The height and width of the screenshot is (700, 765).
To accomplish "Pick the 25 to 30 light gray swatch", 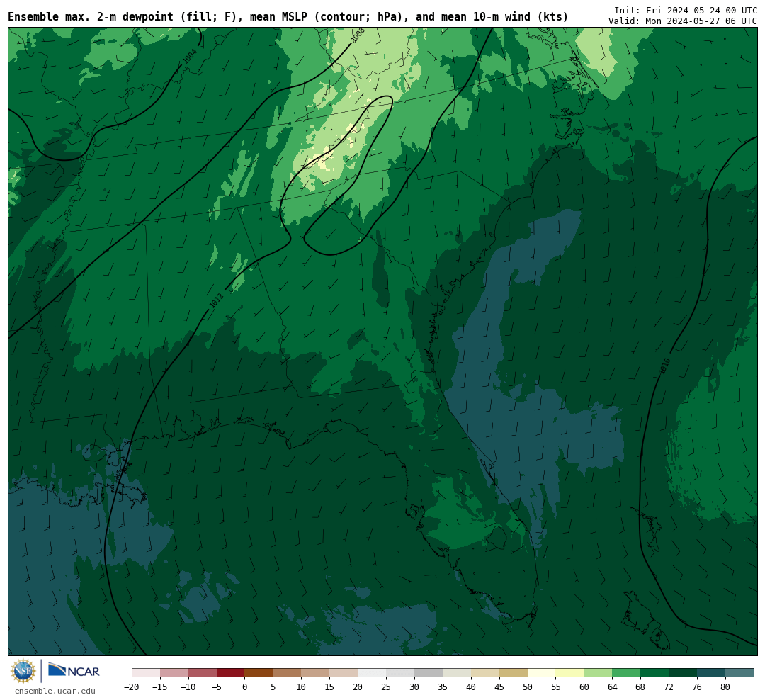I will click(x=400, y=673).
